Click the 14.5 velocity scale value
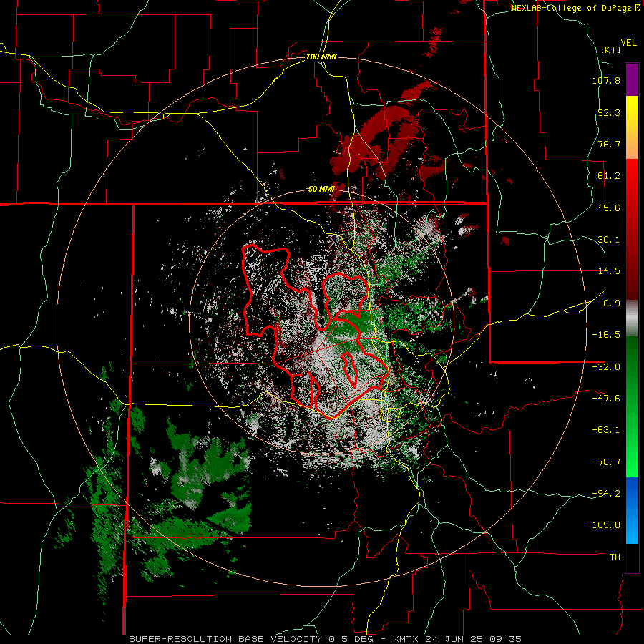Viewport: 644px width, 644px height. 609,271
